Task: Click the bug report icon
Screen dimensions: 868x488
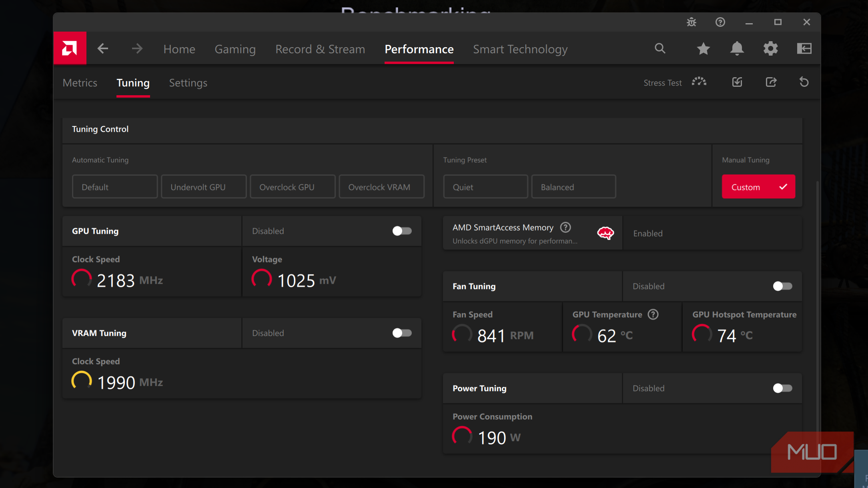Action: click(692, 22)
